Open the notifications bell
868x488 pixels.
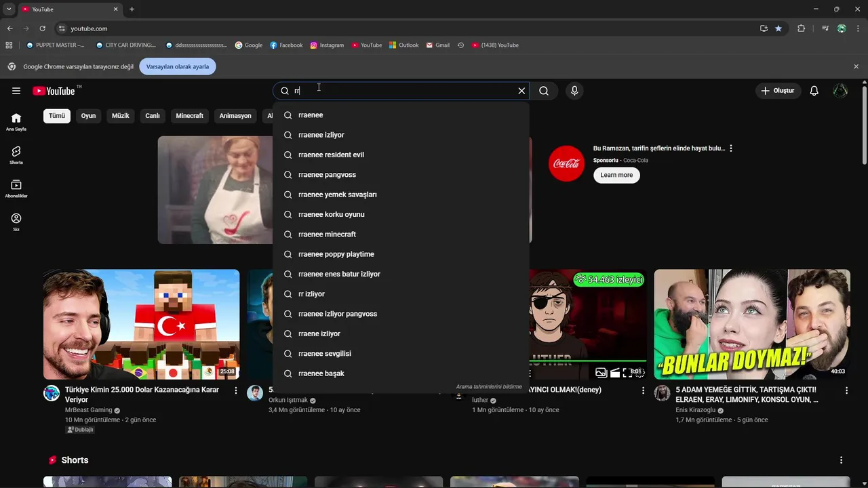click(814, 91)
